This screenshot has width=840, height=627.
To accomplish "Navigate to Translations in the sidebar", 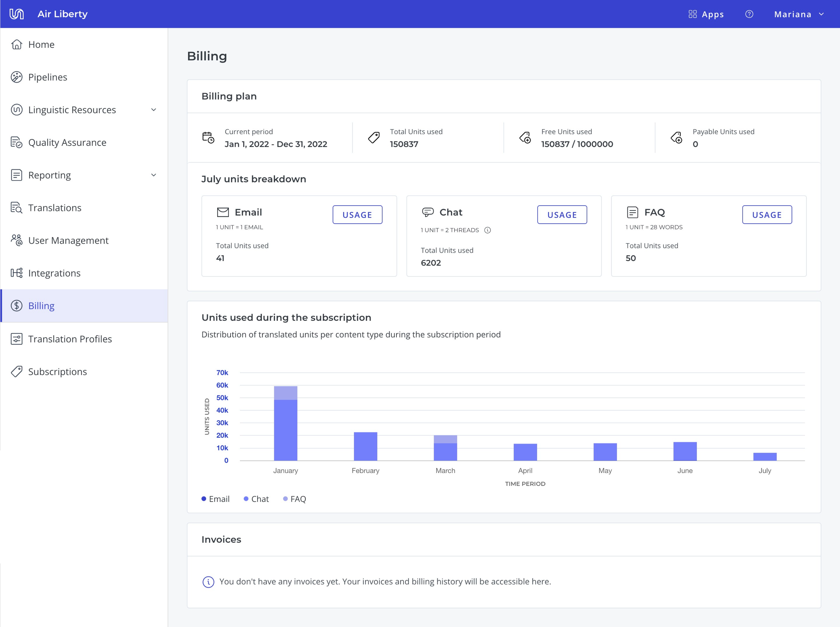I will pyautogui.click(x=55, y=208).
